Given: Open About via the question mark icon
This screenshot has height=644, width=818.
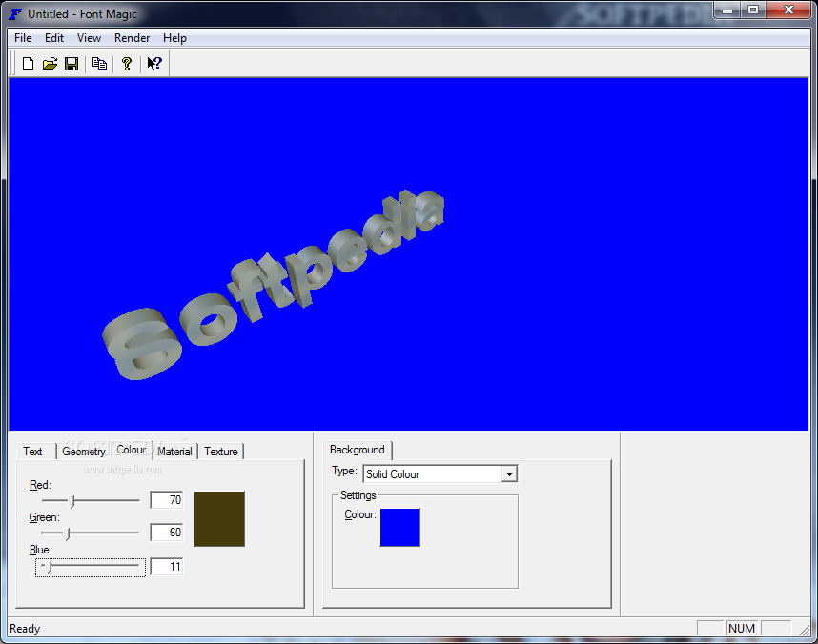Looking at the screenshot, I should pos(126,64).
